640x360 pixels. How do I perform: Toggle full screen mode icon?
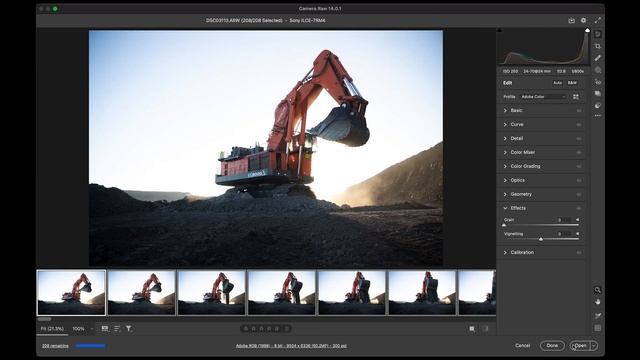coord(598,20)
